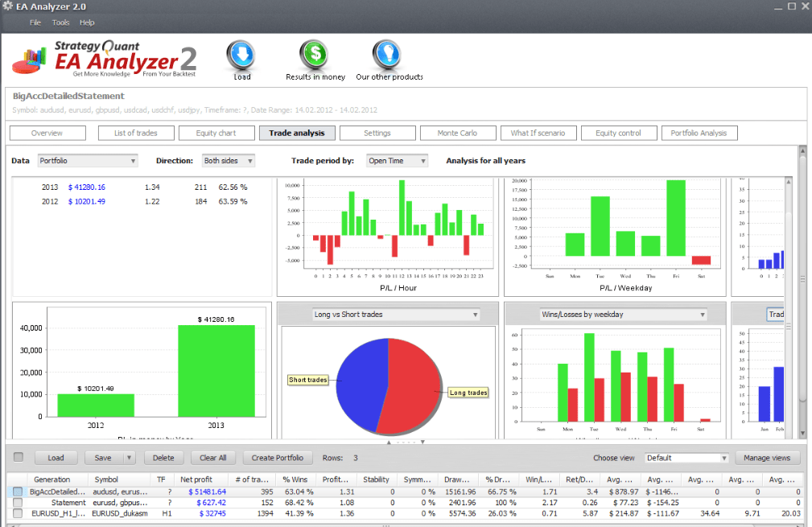Click the 2012 green bar in yearly chart
Image resolution: width=812 pixels, height=527 pixels.
(96, 406)
